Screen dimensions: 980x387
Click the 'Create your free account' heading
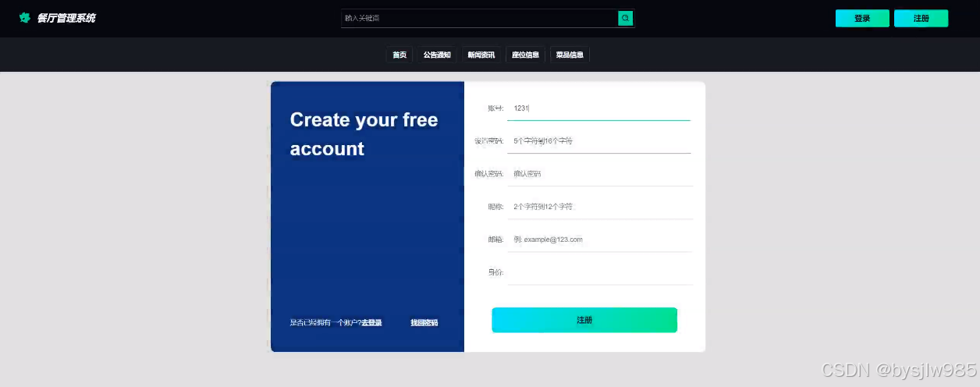[364, 134]
